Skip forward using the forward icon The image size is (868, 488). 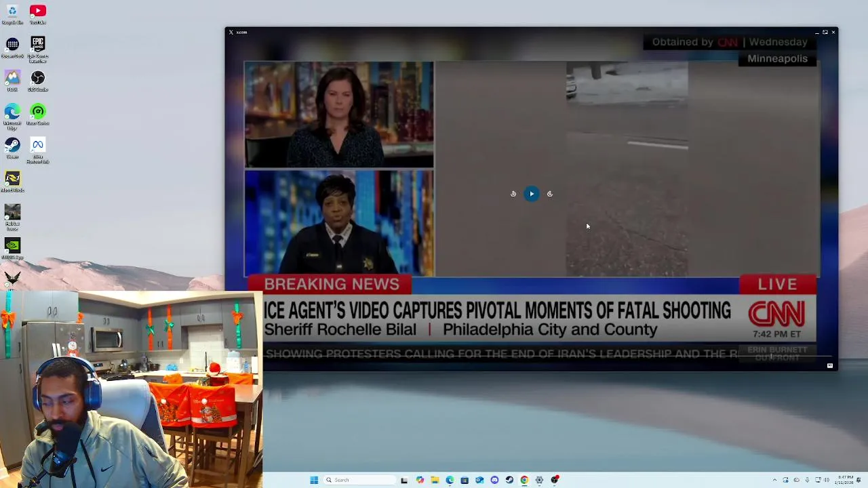coord(550,194)
